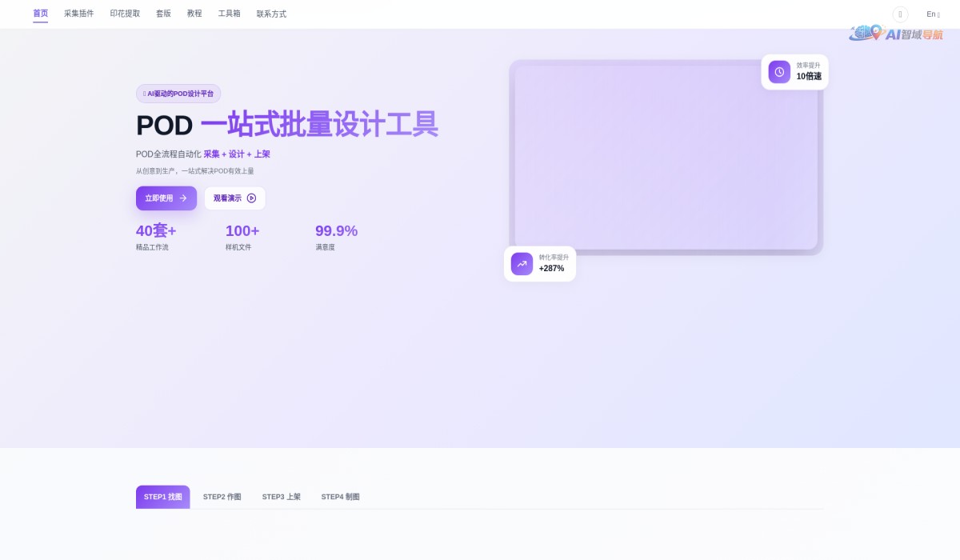The width and height of the screenshot is (960, 560).
Task: Open the 采集插件 menu item
Action: click(x=78, y=14)
